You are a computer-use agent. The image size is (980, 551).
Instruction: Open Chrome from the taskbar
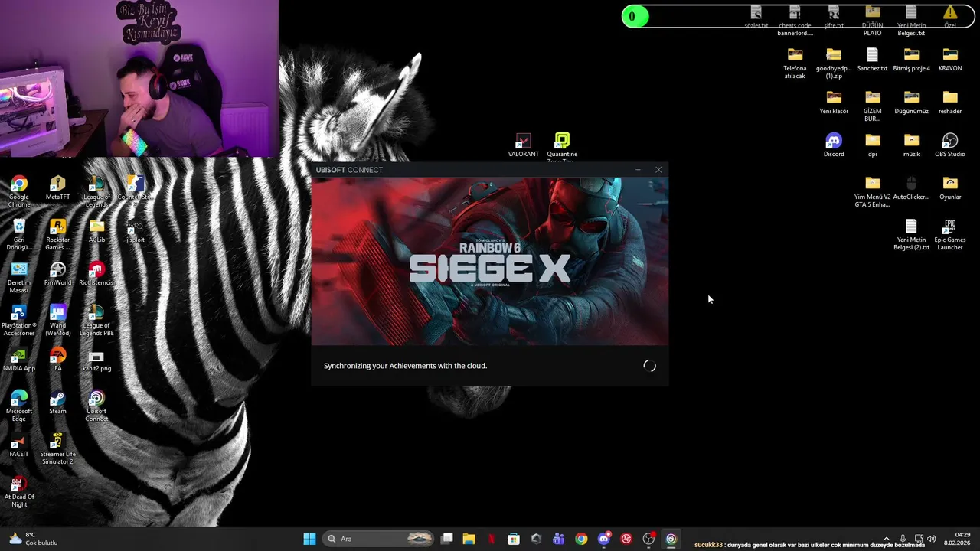click(x=581, y=539)
